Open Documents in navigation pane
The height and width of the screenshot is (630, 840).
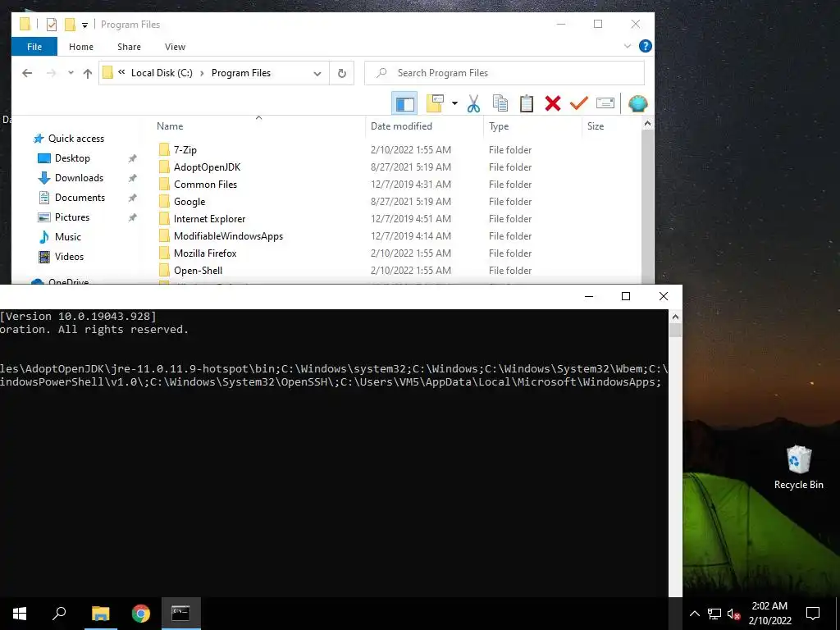(x=80, y=198)
